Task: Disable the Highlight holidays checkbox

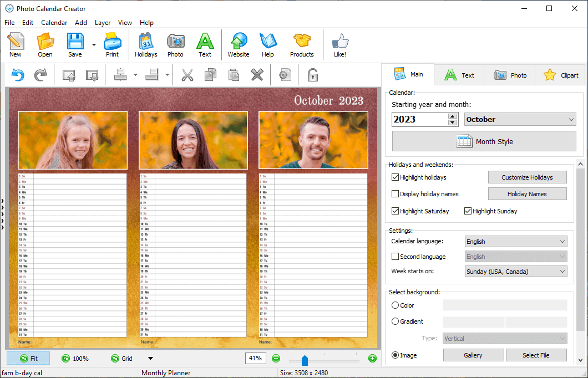Action: [396, 177]
